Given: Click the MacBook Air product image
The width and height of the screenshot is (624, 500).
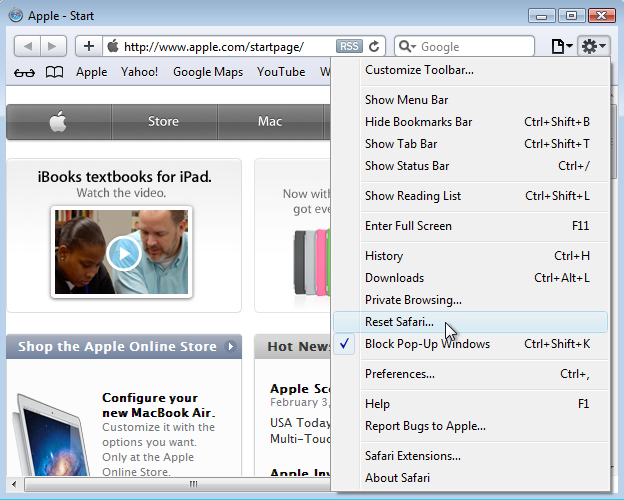Looking at the screenshot, I should 52,435.
